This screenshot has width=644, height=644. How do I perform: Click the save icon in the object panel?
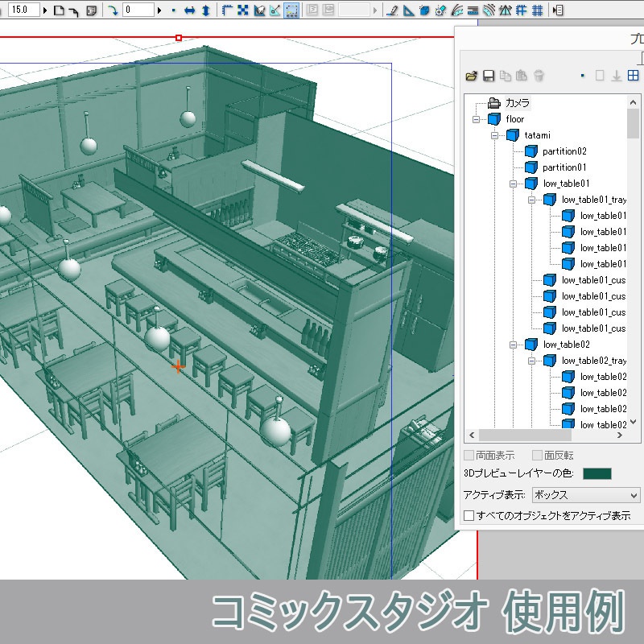[x=488, y=75]
